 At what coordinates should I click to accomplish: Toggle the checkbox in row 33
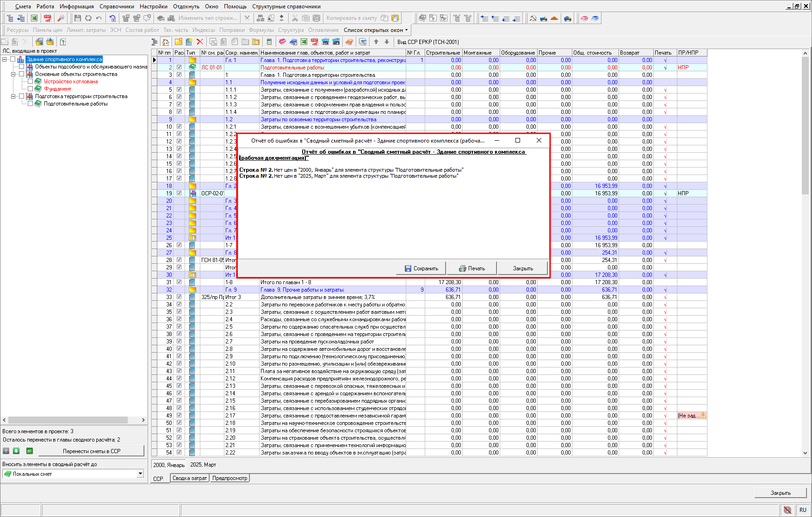click(179, 297)
